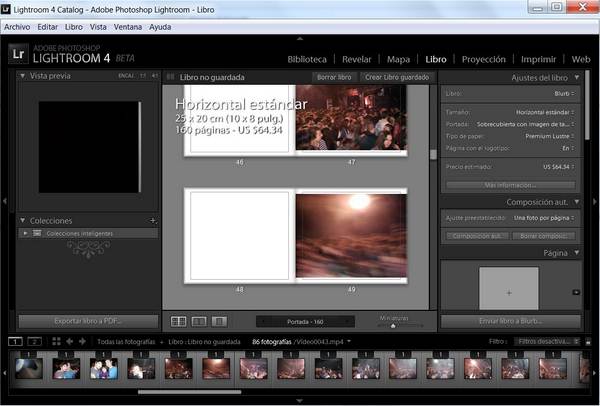600x406 pixels.
Task: Select page 49 photo in book
Action: click(351, 235)
